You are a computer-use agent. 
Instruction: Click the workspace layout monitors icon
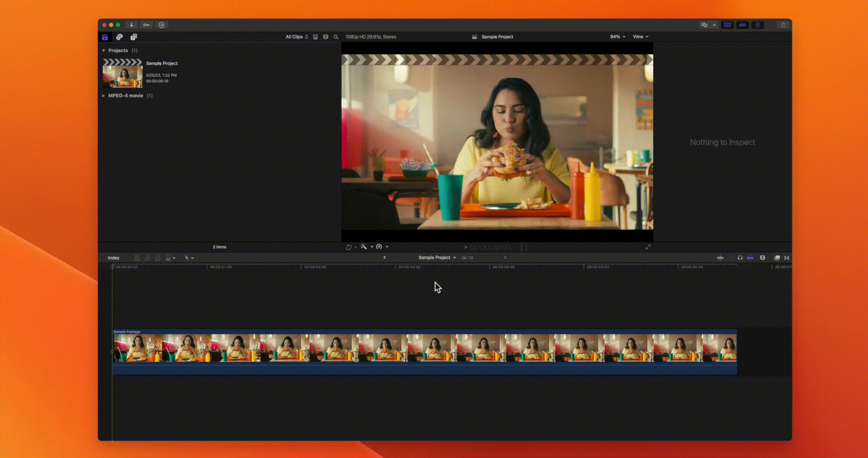coord(704,25)
